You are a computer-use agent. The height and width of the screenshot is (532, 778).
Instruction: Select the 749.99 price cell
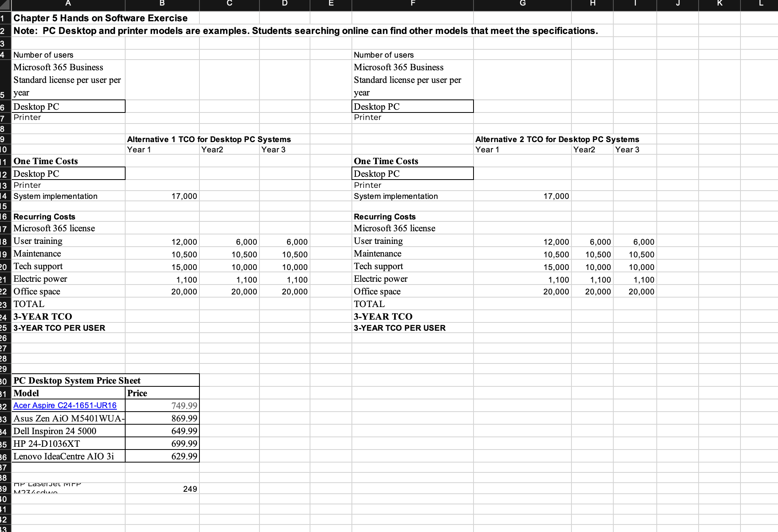tap(162, 405)
